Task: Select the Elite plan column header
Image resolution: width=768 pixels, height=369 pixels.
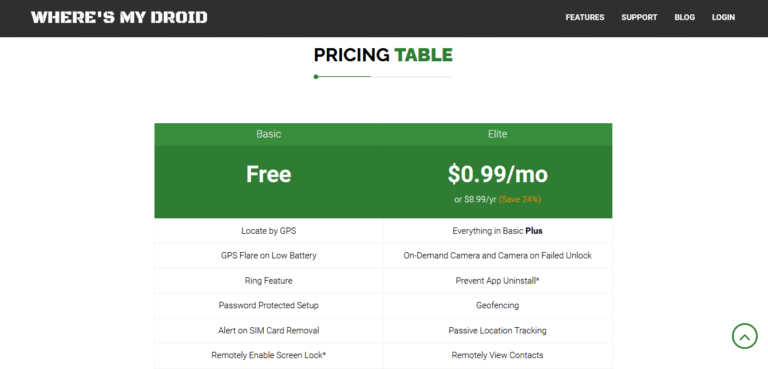Action: [x=498, y=134]
